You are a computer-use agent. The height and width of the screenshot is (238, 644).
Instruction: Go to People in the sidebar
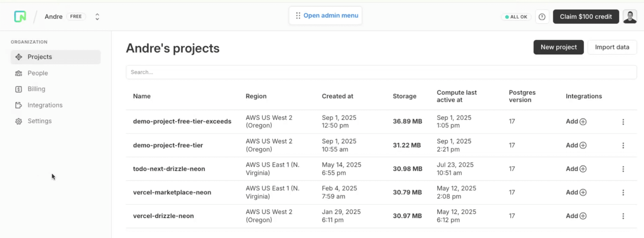click(38, 73)
